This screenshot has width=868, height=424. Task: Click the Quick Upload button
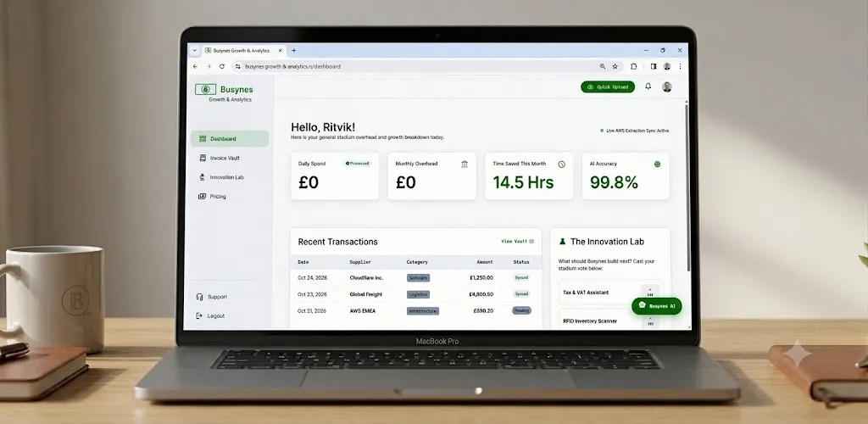[x=607, y=86]
